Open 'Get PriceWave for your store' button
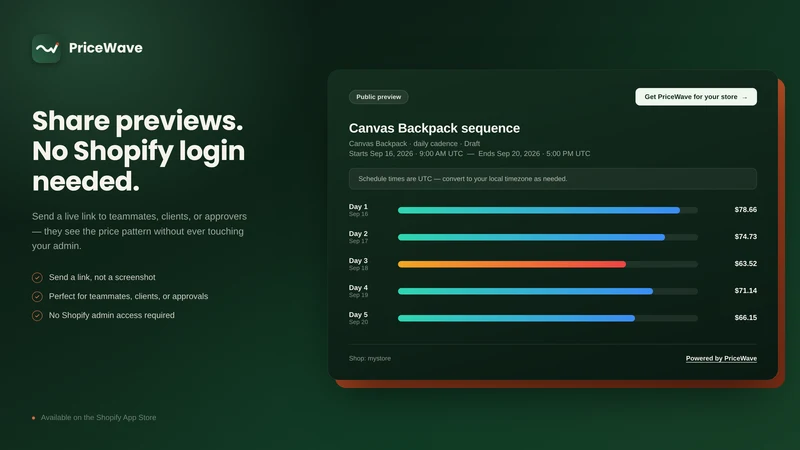 [696, 97]
